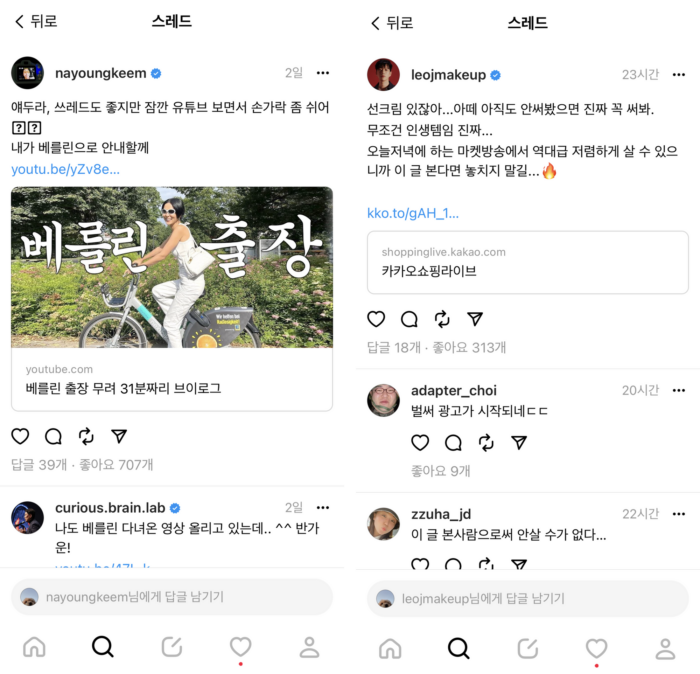Viewport: 700px width, 674px height.
Task: Open the 카카오쇼핑라이브 link preview card
Action: 528,262
